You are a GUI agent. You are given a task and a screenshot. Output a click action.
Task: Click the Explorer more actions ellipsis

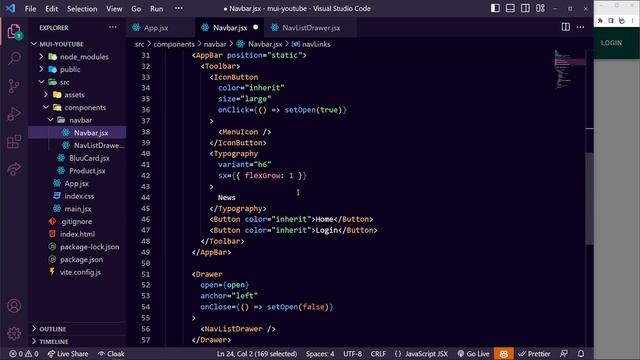coord(113,27)
